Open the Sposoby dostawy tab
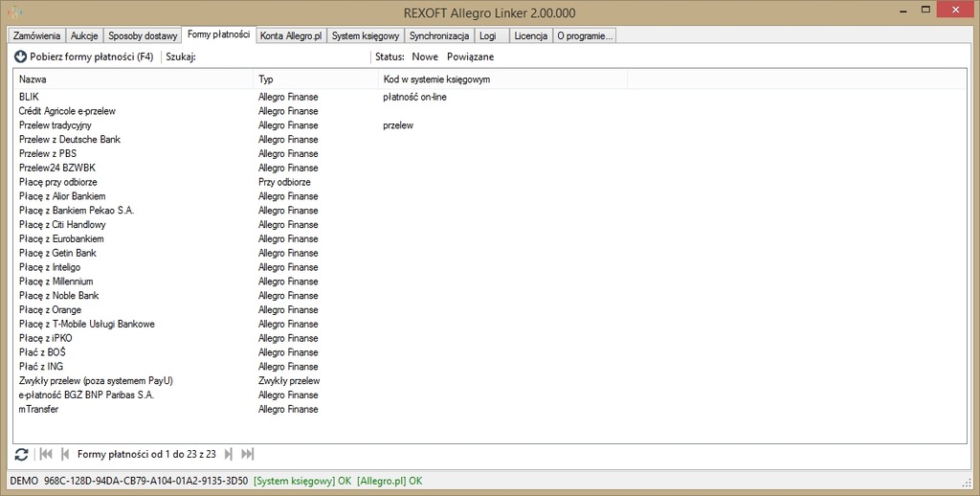980x496 pixels. 143,35
